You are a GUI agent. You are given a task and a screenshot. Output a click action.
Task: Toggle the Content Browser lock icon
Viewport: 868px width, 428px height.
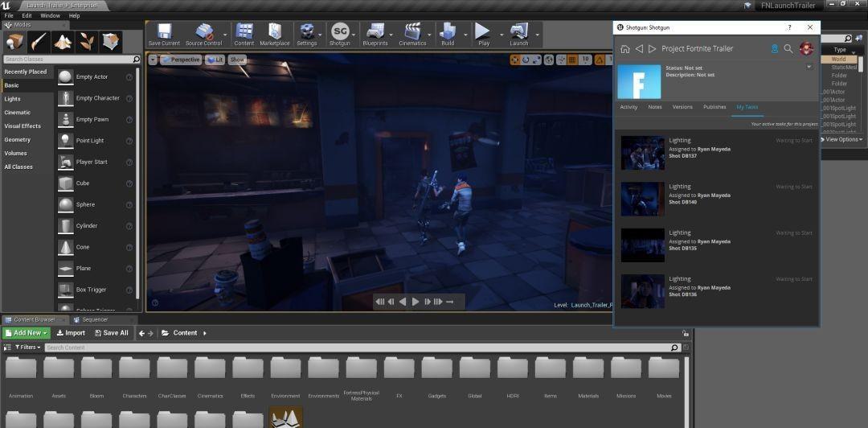point(686,333)
